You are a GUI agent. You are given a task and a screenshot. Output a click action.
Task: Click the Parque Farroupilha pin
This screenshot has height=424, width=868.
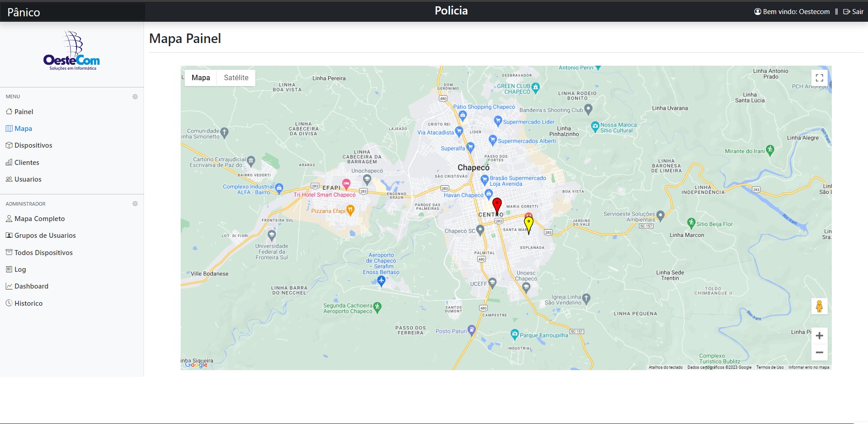514,335
